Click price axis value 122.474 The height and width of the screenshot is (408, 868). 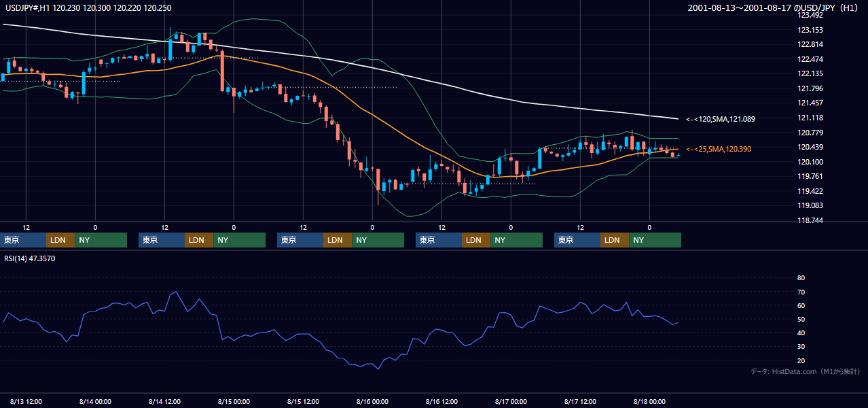click(811, 59)
